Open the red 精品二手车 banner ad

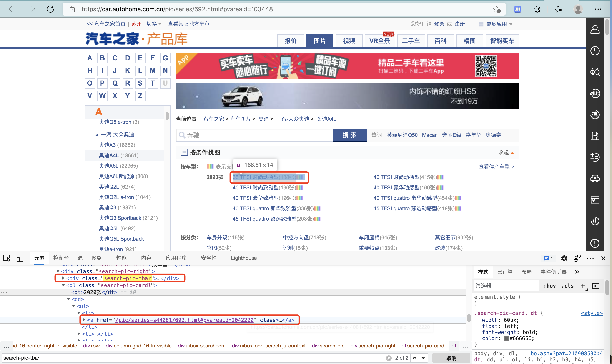click(348, 66)
